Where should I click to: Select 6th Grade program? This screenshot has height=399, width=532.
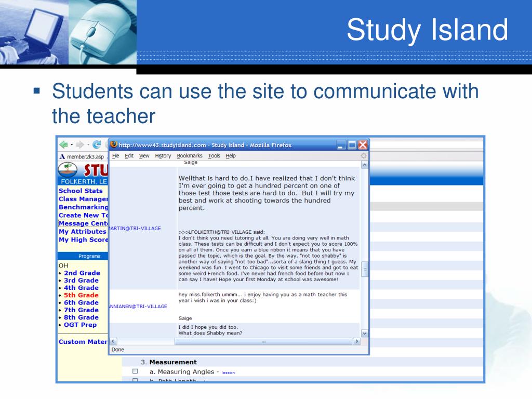[82, 303]
